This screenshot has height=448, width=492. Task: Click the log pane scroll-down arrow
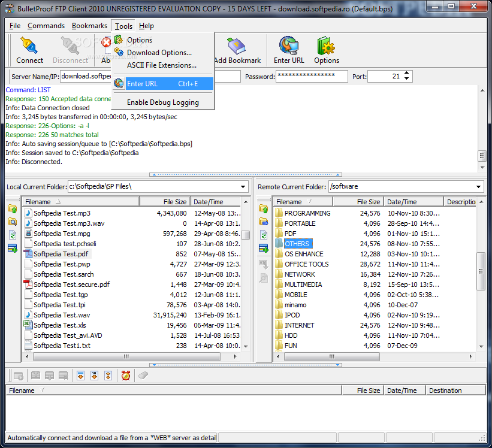482,168
